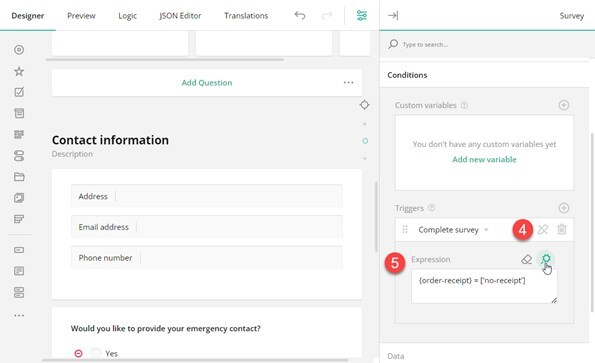Select the Yes radio option
Image resolution: width=595 pixels, height=363 pixels.
coord(96,353)
